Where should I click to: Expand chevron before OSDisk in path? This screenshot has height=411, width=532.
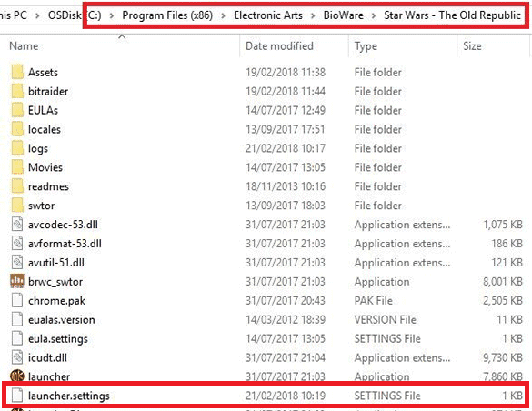pos(37,15)
